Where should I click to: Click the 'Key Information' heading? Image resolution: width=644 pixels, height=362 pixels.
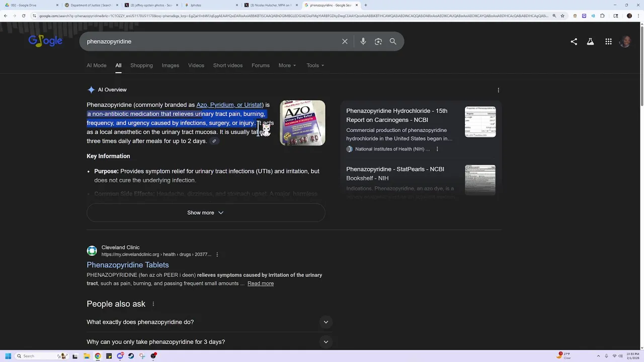coord(108,156)
